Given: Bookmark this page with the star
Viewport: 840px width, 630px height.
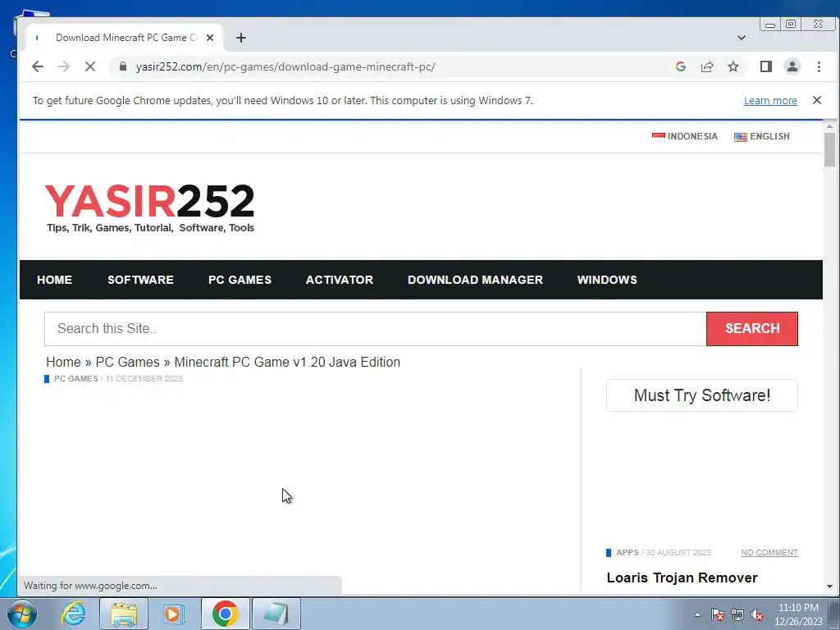Looking at the screenshot, I should point(733,66).
